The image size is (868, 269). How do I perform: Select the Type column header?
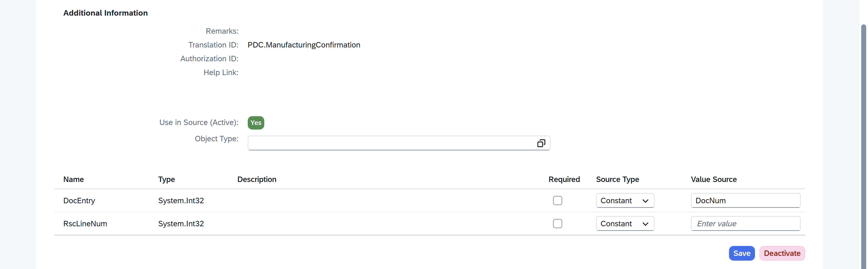pos(166,179)
